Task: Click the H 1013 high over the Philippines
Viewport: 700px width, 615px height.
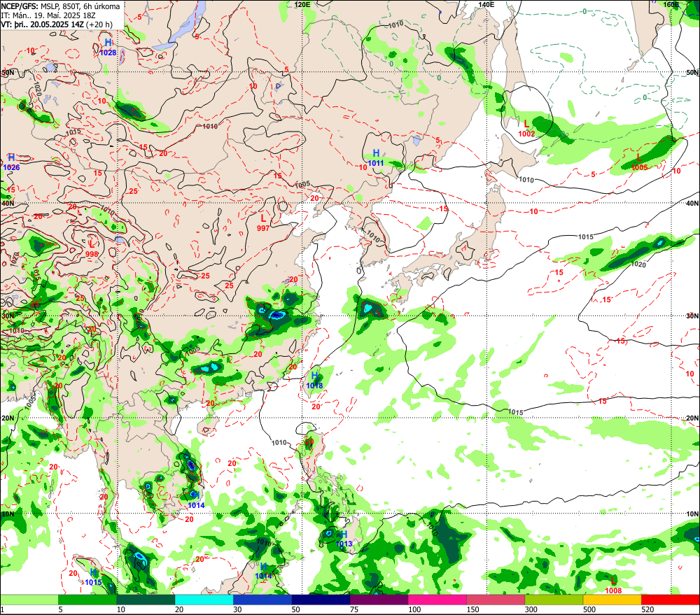Action: (344, 539)
